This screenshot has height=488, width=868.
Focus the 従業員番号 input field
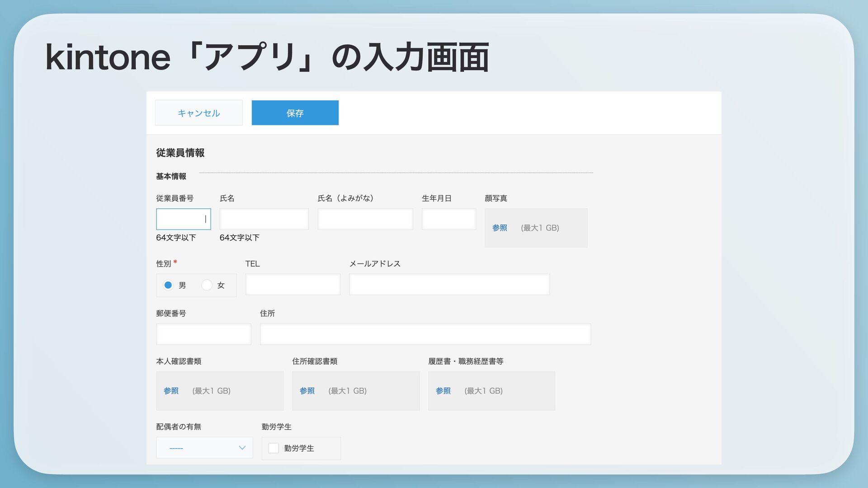tap(183, 219)
